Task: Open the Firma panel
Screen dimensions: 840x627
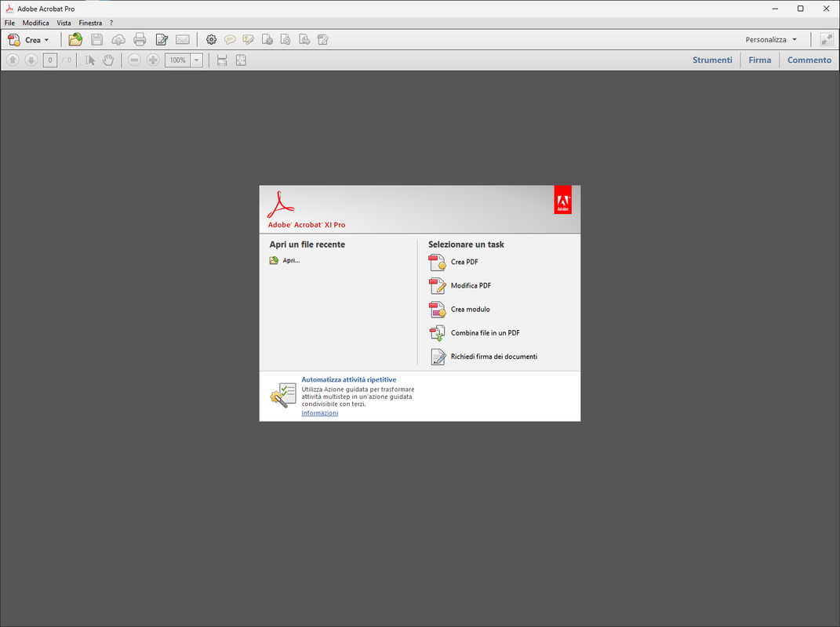Action: [760, 60]
